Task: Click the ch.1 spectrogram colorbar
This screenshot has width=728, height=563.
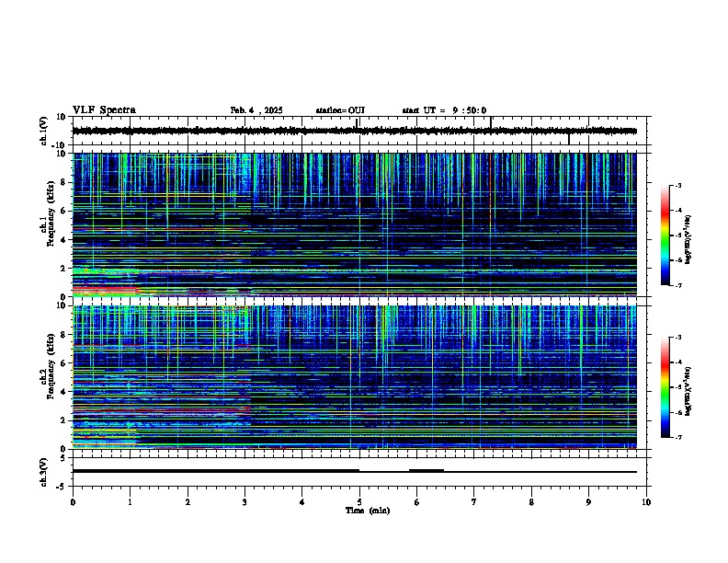Action: 665,236
